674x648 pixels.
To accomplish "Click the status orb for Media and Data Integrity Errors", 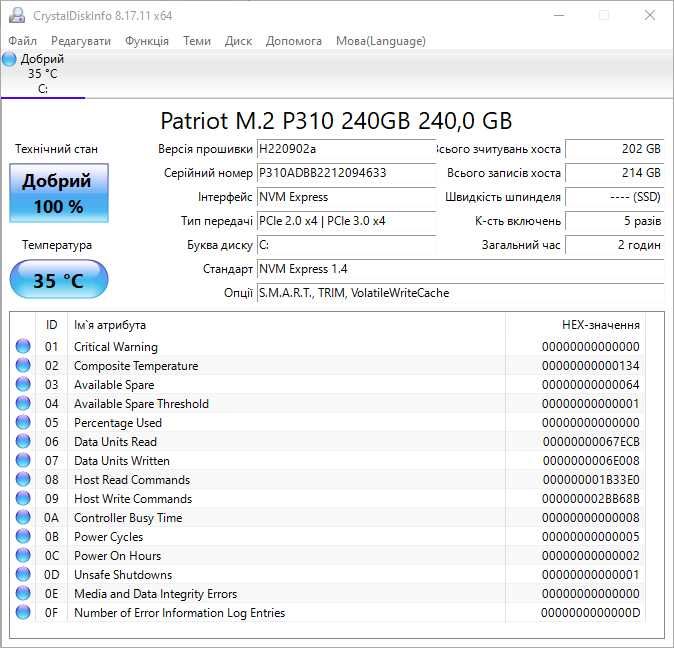I will 23,593.
